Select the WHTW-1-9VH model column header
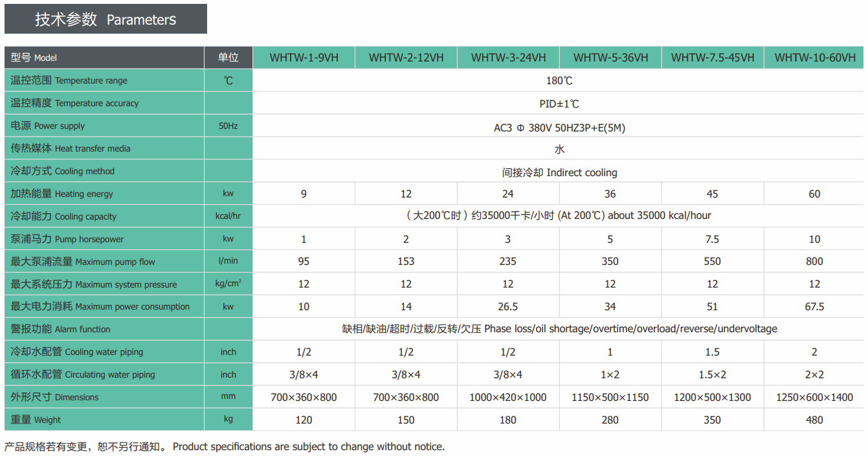Viewport: 868px width, 456px height. [x=304, y=58]
